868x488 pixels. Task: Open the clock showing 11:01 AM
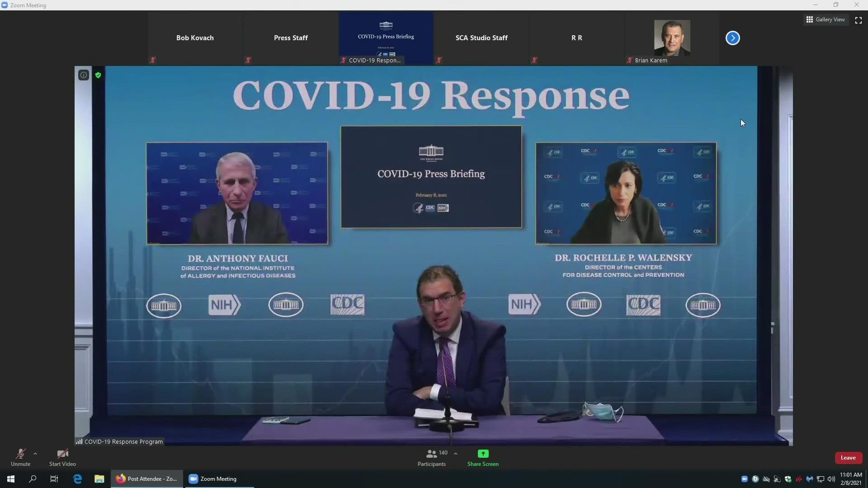click(x=851, y=479)
